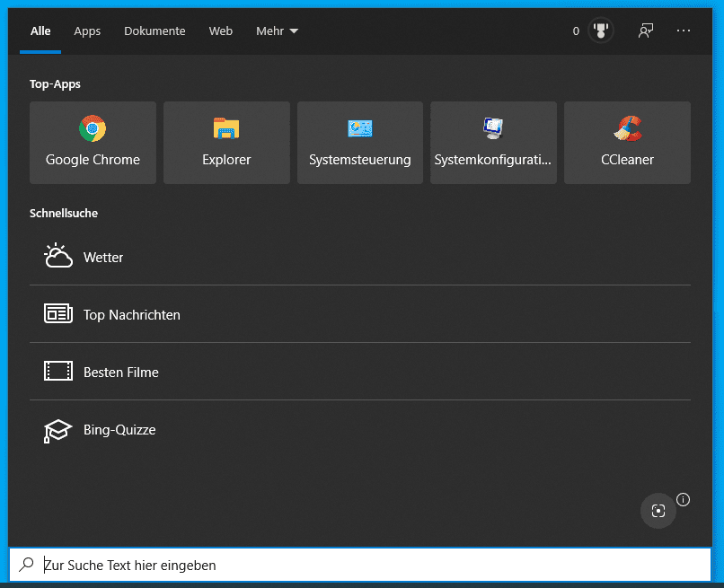Launch Explorer from the Top-Apps tiles

click(x=226, y=143)
